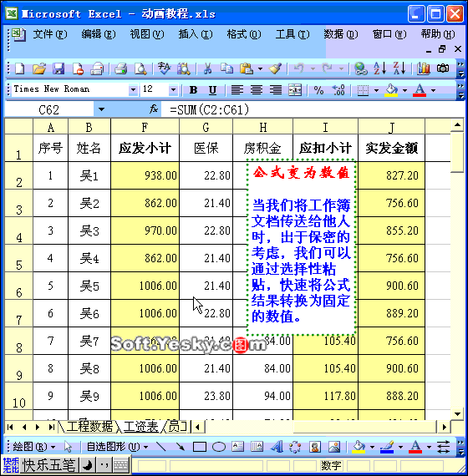This screenshot has width=468, height=476.
Task: Click the Save floppy disk icon
Action: point(58,68)
